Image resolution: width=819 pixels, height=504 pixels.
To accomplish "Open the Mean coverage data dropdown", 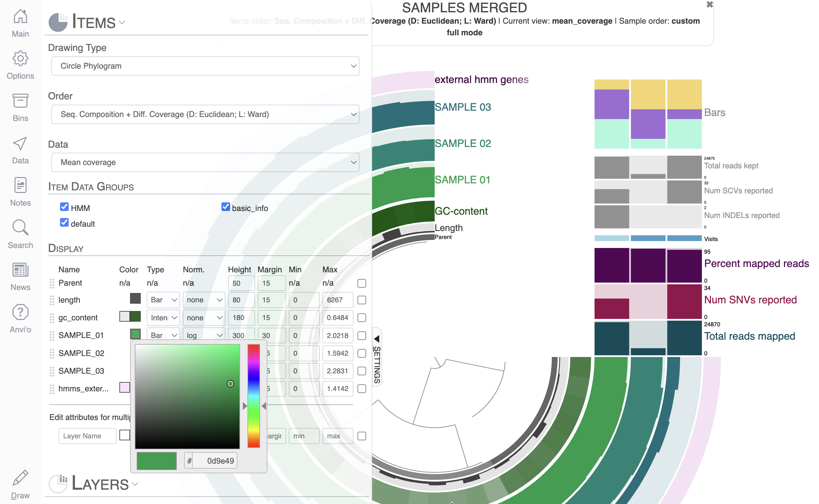I will (205, 162).
